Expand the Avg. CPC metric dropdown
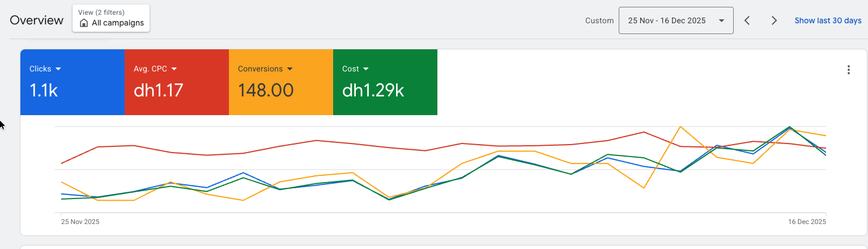This screenshot has height=249, width=868. coord(174,69)
